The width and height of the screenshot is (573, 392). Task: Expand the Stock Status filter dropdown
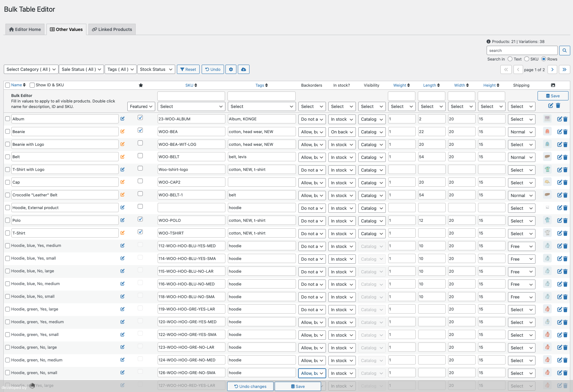[x=156, y=69]
